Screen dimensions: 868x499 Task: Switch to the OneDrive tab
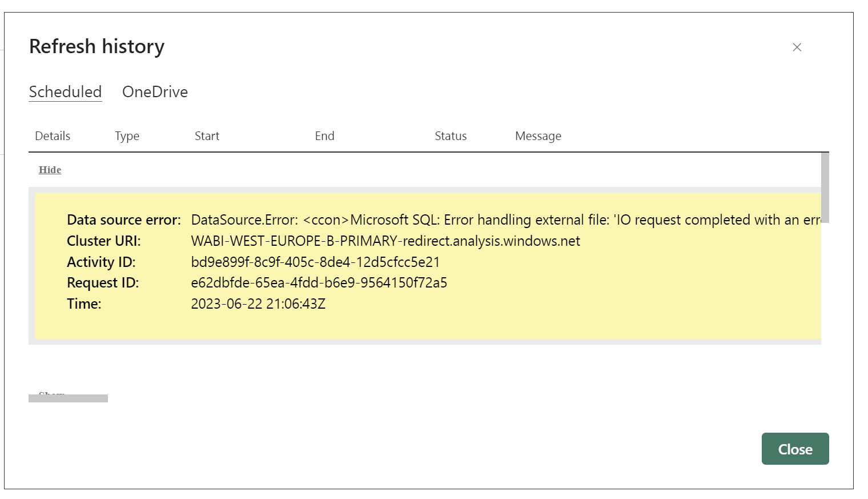point(154,91)
